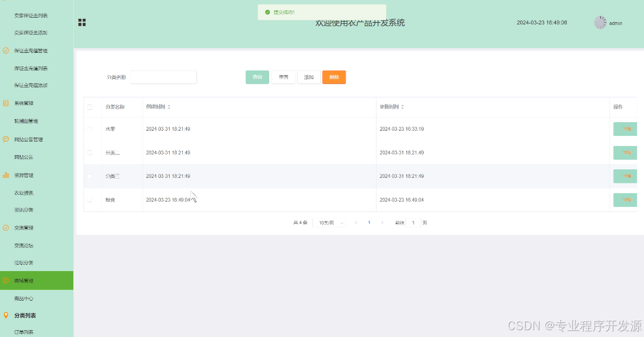Click the 网站公告管理 chat icon
The width and height of the screenshot is (644, 337).
[6, 139]
